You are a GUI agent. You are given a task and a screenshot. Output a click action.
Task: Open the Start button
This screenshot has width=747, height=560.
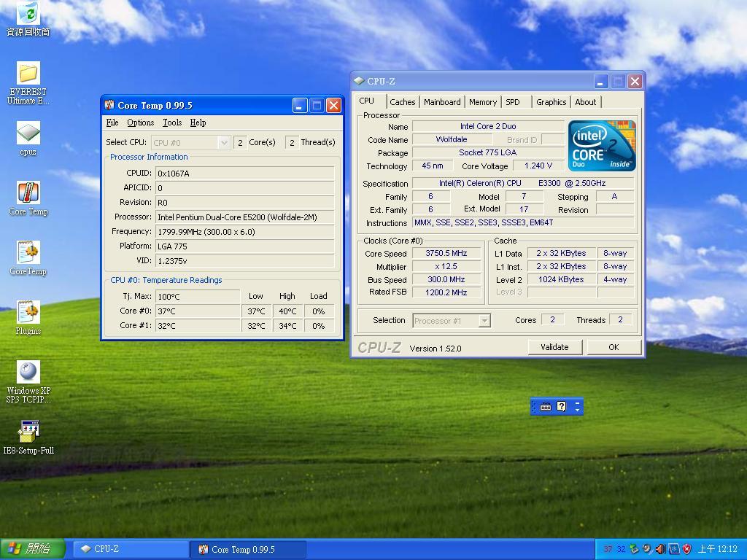click(x=32, y=549)
